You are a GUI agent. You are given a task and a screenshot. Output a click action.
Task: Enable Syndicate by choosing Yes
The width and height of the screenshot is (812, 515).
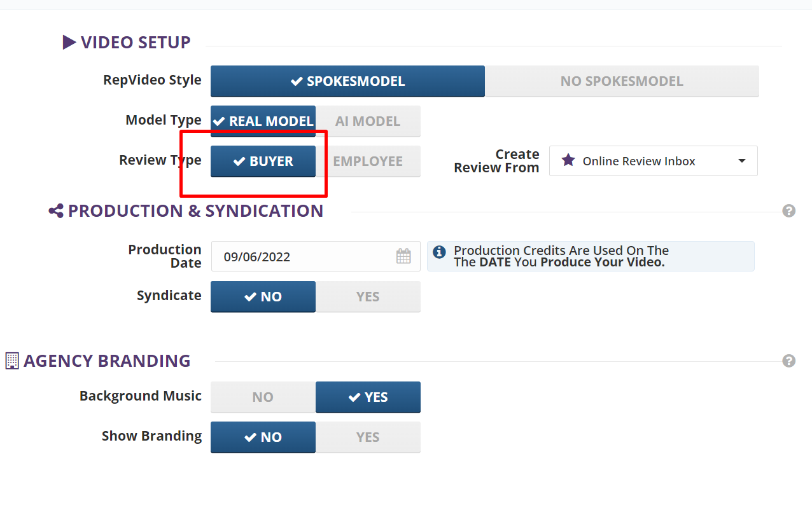[x=368, y=297]
